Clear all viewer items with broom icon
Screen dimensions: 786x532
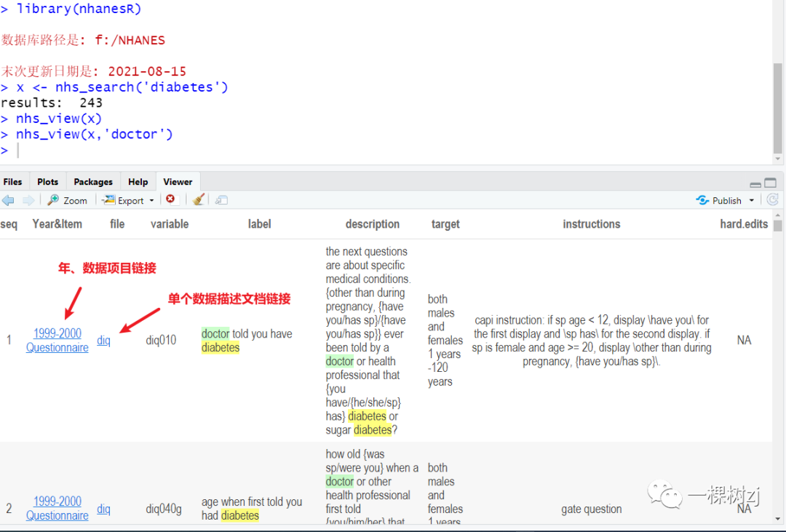[x=199, y=199]
